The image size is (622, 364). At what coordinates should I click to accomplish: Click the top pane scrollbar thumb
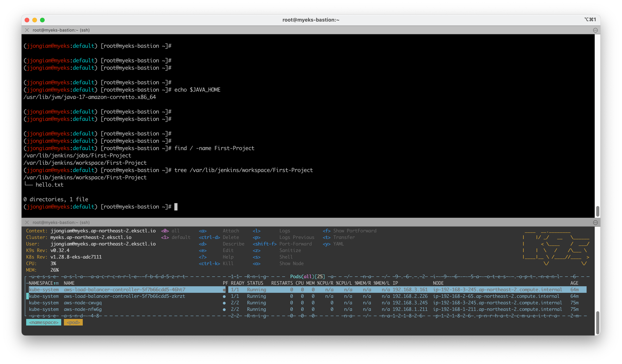click(597, 211)
